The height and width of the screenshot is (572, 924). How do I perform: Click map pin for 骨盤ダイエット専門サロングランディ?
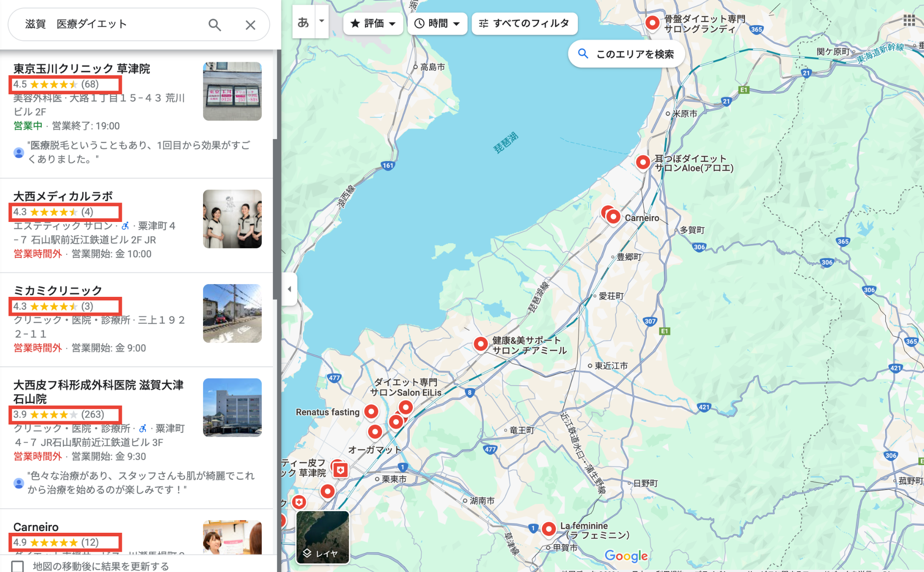pos(652,23)
